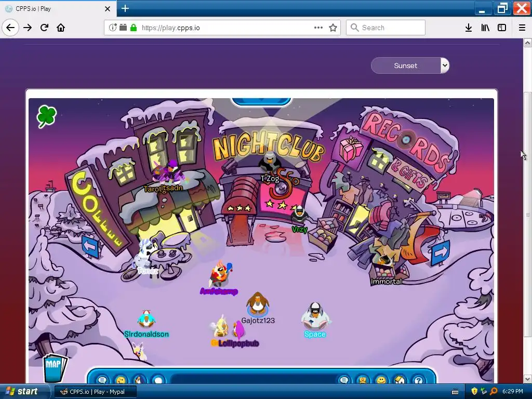Reload the page
532x399 pixels.
click(44, 28)
